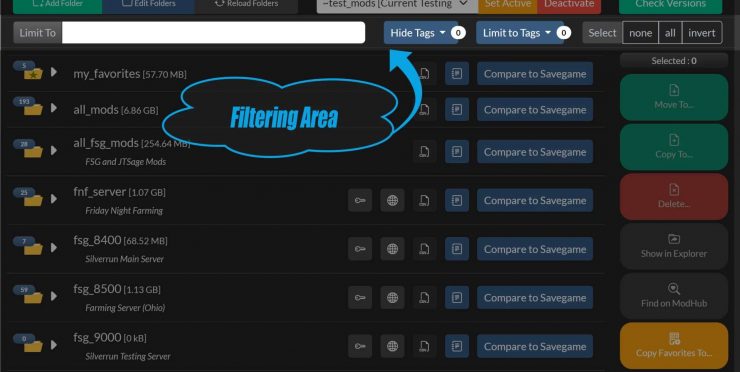
Task: Click the CSV export icon for all_fsg_mods
Action: [424, 152]
